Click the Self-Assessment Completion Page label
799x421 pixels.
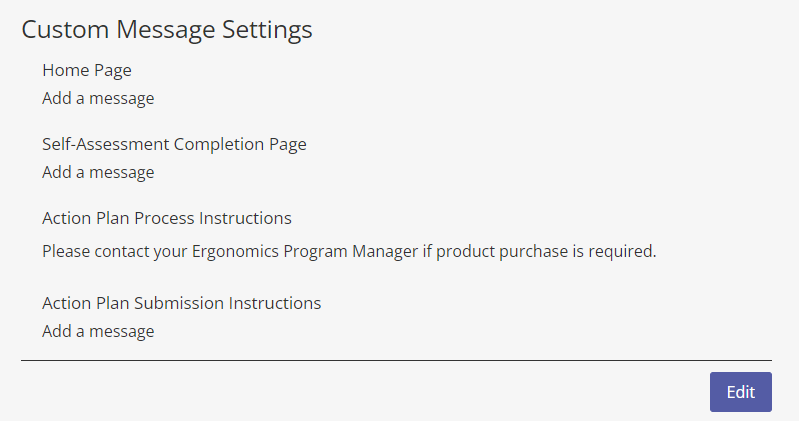coord(174,144)
